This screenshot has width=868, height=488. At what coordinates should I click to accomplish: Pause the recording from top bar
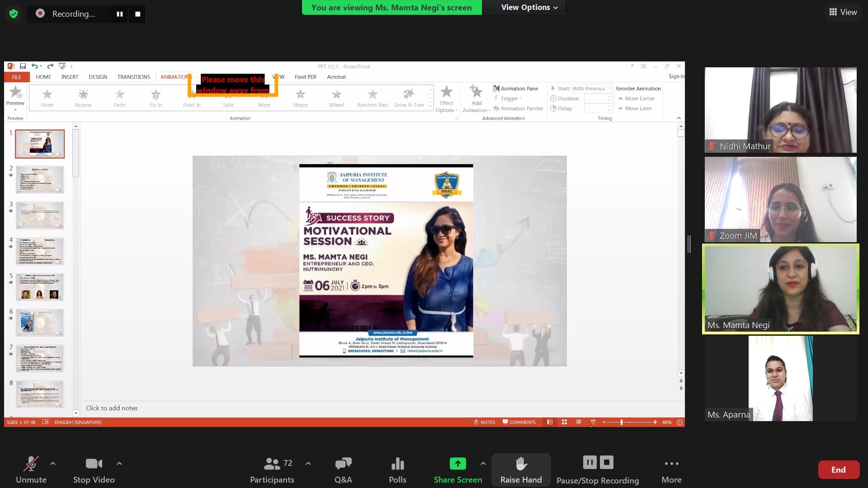pos(120,14)
